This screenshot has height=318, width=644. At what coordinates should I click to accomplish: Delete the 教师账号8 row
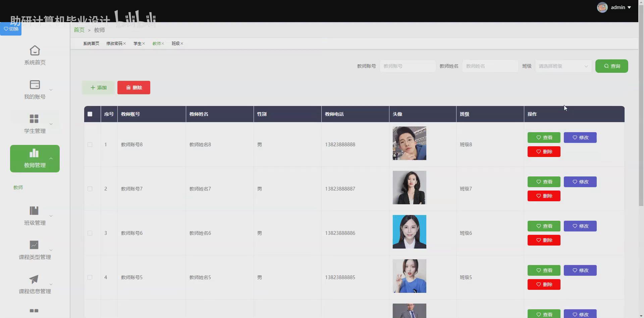[544, 152]
